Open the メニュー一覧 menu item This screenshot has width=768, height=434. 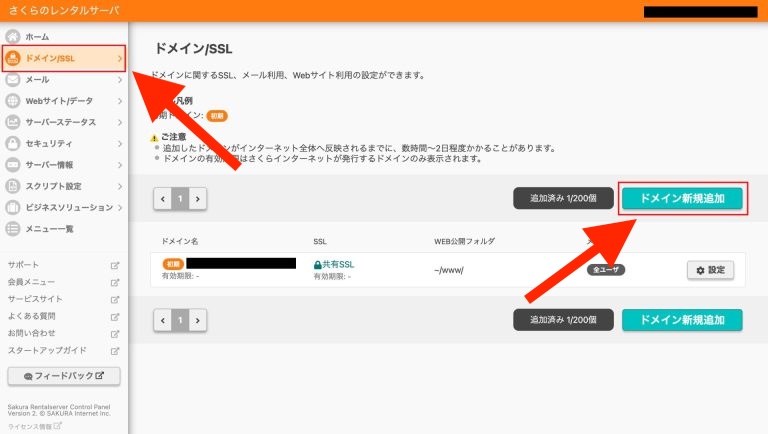point(49,229)
